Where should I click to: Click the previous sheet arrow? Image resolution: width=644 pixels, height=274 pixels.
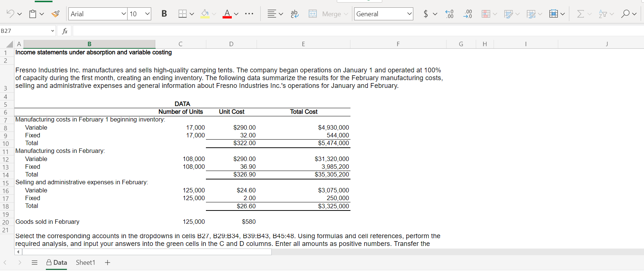(5, 263)
